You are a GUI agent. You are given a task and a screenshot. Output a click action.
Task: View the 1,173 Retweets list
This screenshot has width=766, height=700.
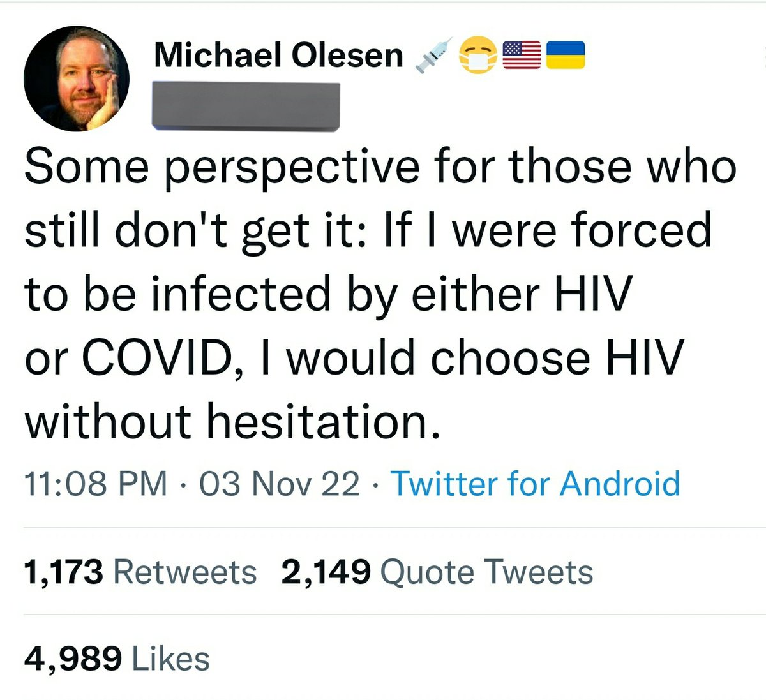(x=140, y=571)
